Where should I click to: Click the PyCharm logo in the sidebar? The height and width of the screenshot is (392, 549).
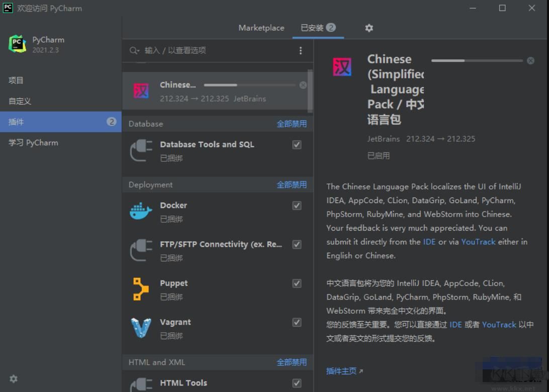pos(18,44)
